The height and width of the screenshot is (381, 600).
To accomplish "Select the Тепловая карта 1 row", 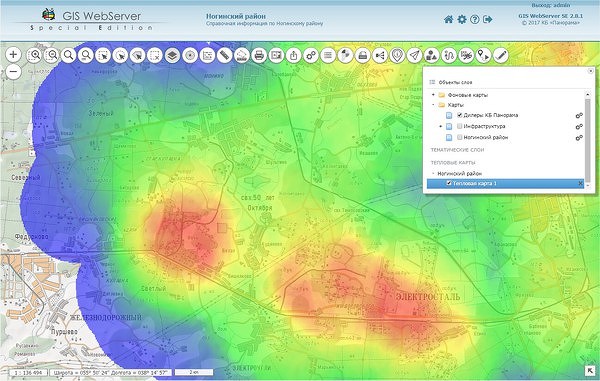I will click(506, 184).
